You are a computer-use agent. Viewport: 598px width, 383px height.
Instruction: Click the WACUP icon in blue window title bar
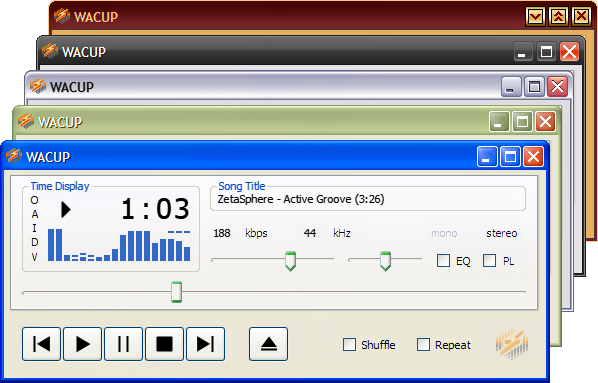click(x=14, y=156)
